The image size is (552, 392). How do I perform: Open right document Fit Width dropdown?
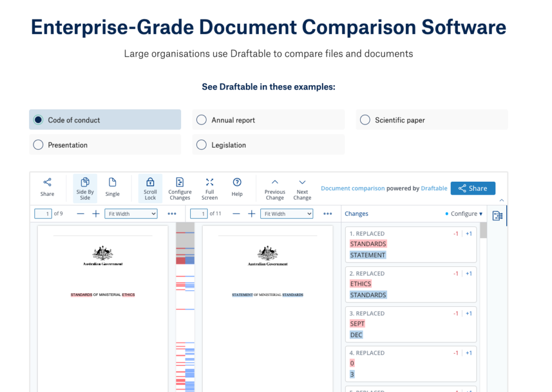(287, 214)
